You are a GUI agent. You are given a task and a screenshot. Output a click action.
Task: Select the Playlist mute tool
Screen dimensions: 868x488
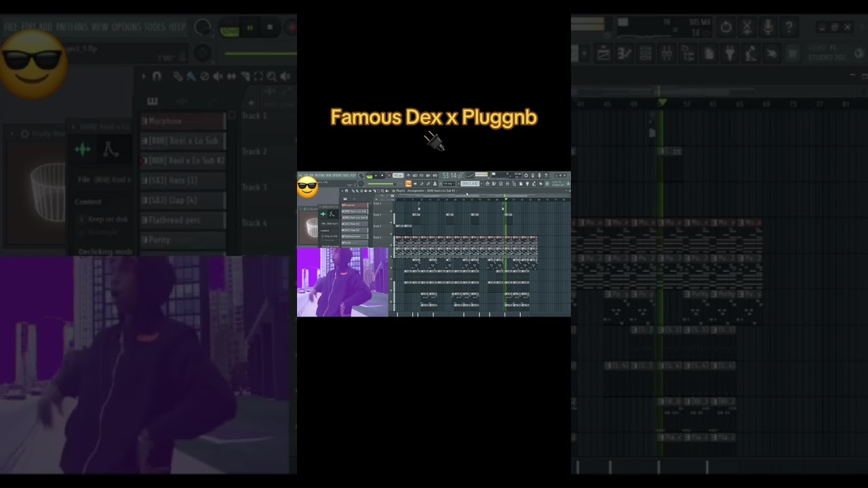point(366,190)
